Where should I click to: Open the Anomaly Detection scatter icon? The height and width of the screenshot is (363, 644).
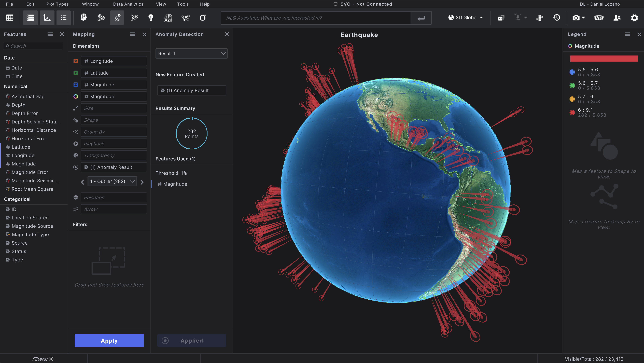click(x=117, y=18)
